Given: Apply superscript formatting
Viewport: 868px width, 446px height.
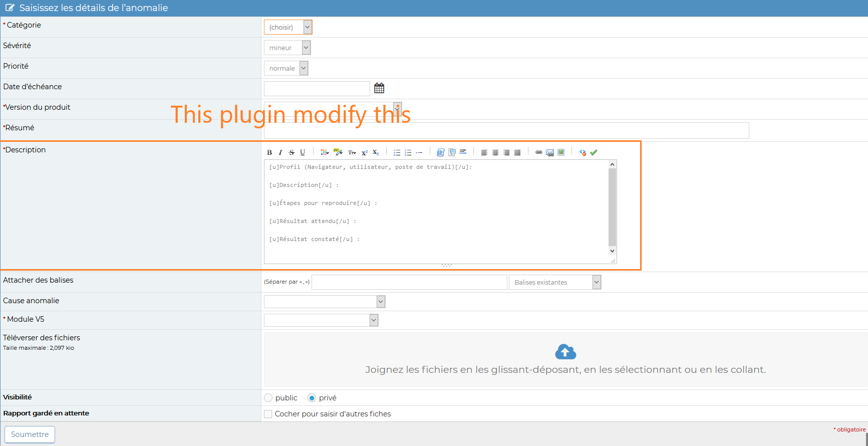Looking at the screenshot, I should pos(365,152).
